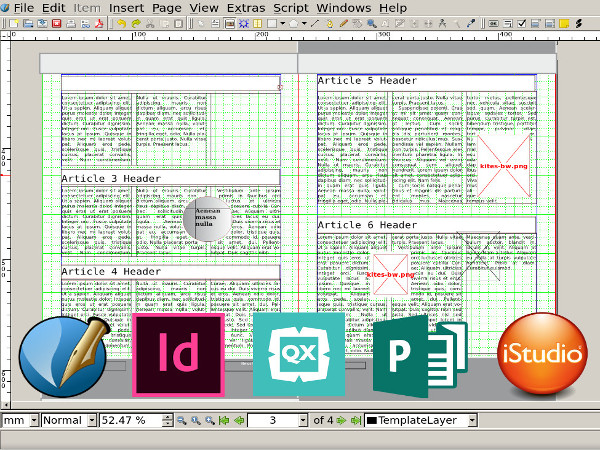Select the Insert Render Frame tool

[244, 24]
